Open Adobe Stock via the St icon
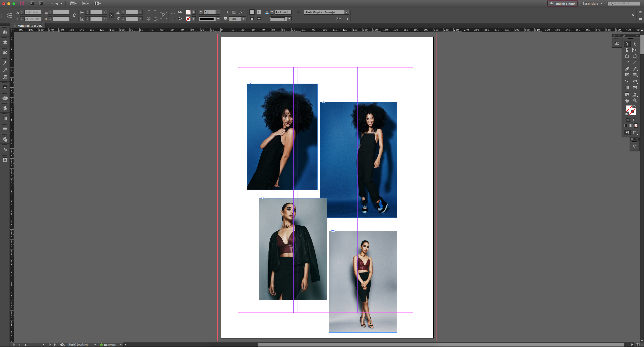 tap(41, 4)
